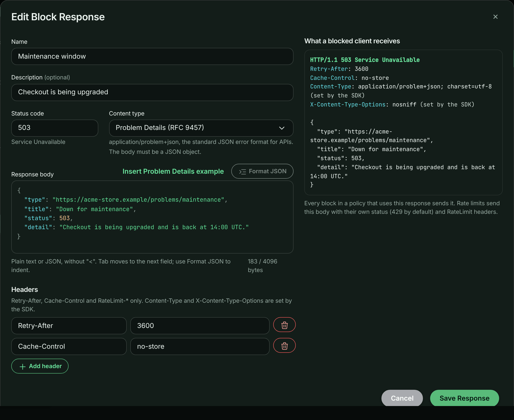Click the Format JSON button

(x=262, y=171)
